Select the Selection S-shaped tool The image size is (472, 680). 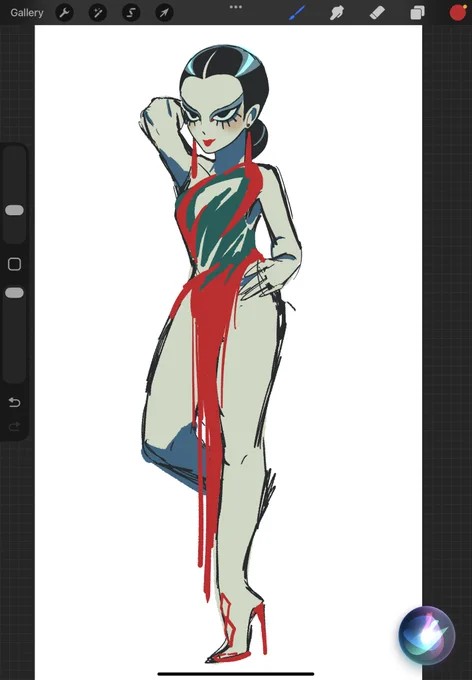[131, 13]
